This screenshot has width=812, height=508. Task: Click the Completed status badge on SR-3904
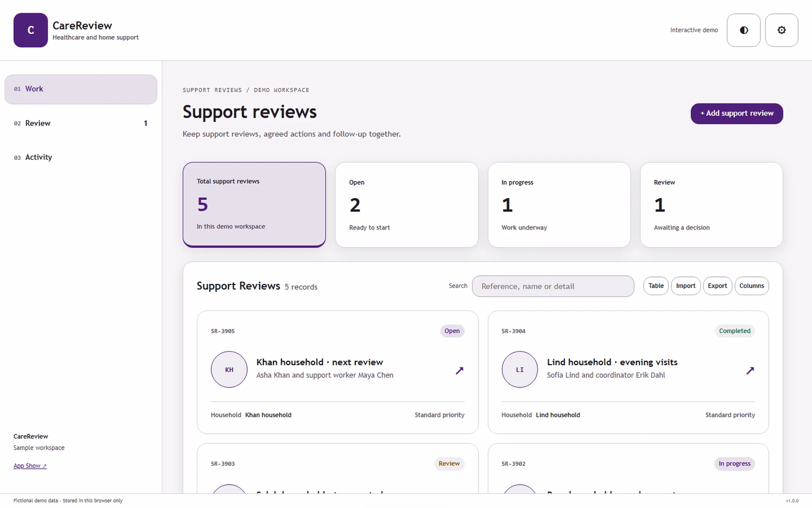(x=735, y=331)
